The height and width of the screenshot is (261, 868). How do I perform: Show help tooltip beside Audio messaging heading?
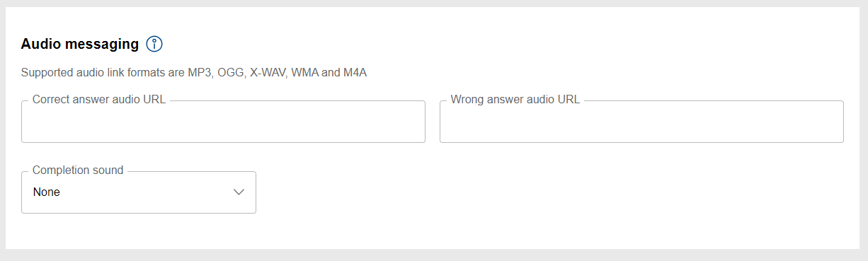pyautogui.click(x=154, y=44)
